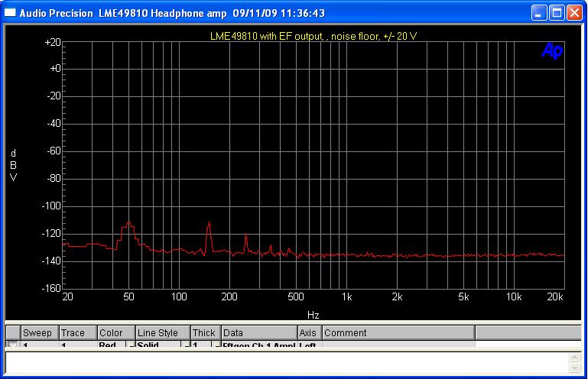Open the thickness dropdown for trace 1

point(216,345)
